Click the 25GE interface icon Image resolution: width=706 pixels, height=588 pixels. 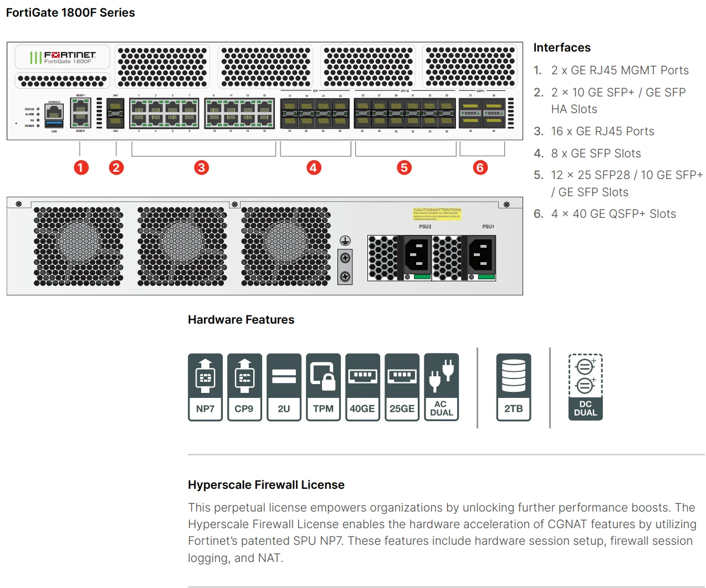(x=402, y=387)
